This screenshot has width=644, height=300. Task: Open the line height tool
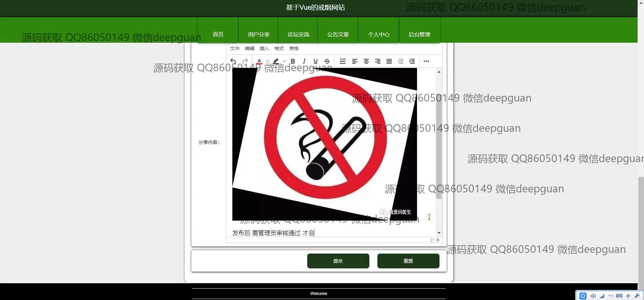pyautogui.click(x=342, y=61)
